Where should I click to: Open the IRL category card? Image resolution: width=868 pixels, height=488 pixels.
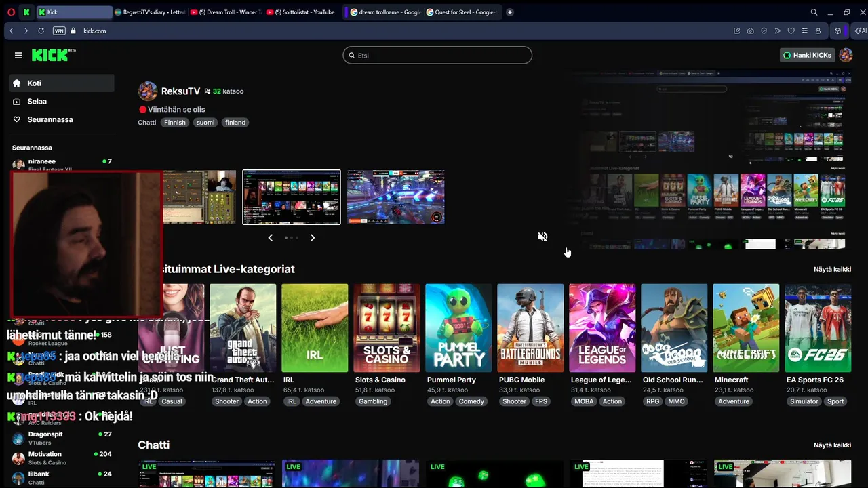pos(315,328)
